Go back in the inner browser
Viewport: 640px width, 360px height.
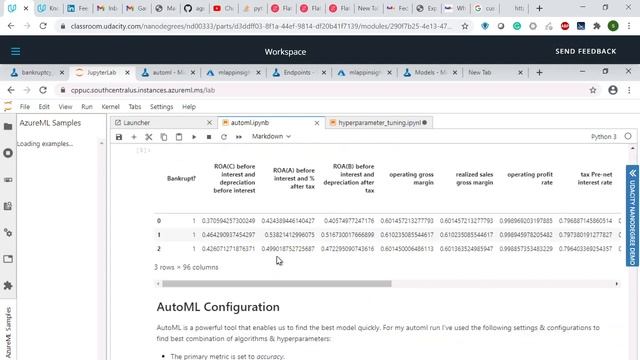pos(11,90)
